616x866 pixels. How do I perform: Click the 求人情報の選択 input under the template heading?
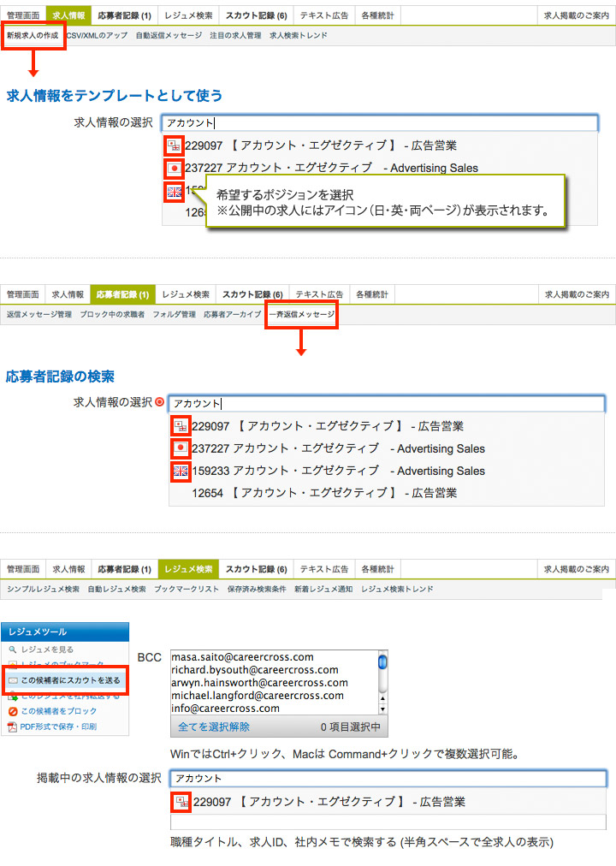pos(380,122)
